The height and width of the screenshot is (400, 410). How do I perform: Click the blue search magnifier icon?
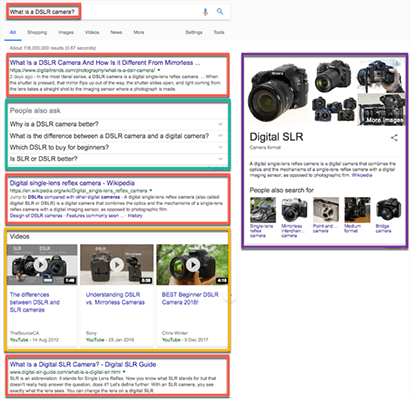[x=220, y=11]
